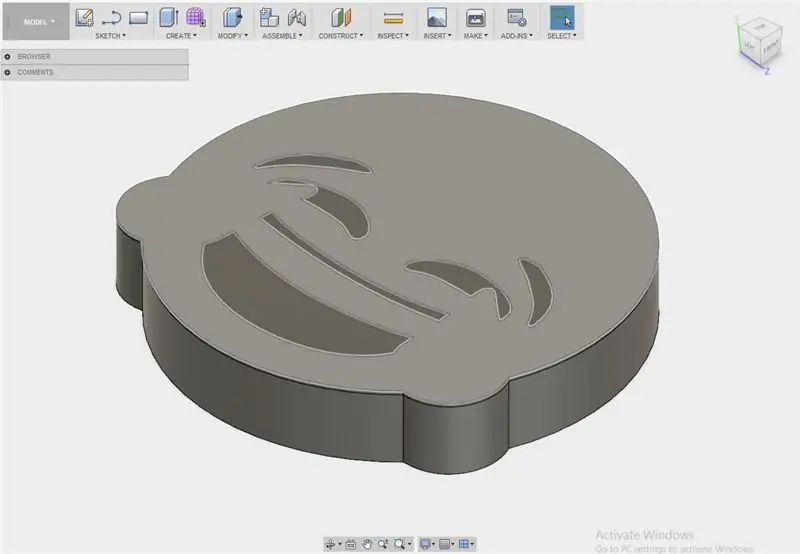800x554 pixels.
Task: Click the Display Settings monitor icon
Action: point(425,544)
